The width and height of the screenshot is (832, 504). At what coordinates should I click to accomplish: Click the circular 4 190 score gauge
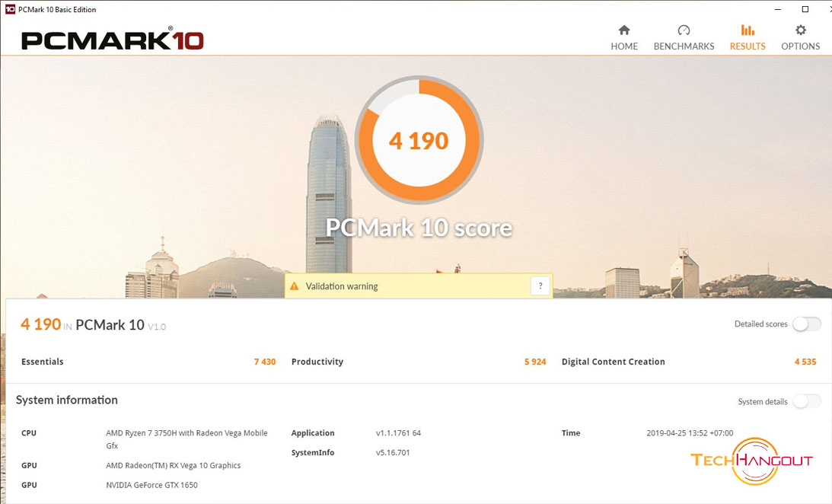coord(419,140)
